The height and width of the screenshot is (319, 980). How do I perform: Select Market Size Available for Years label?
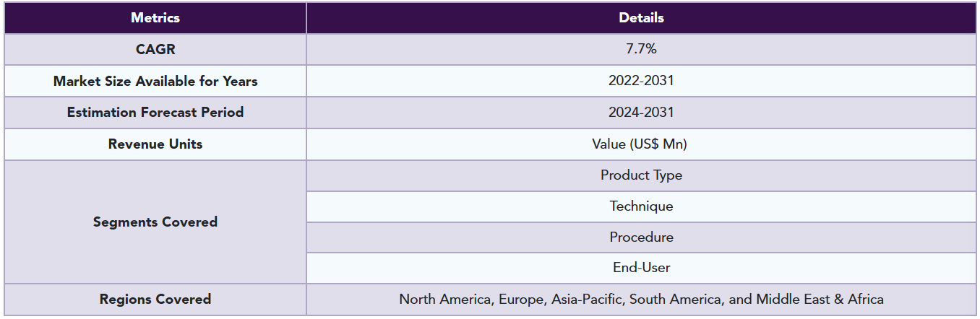(155, 81)
